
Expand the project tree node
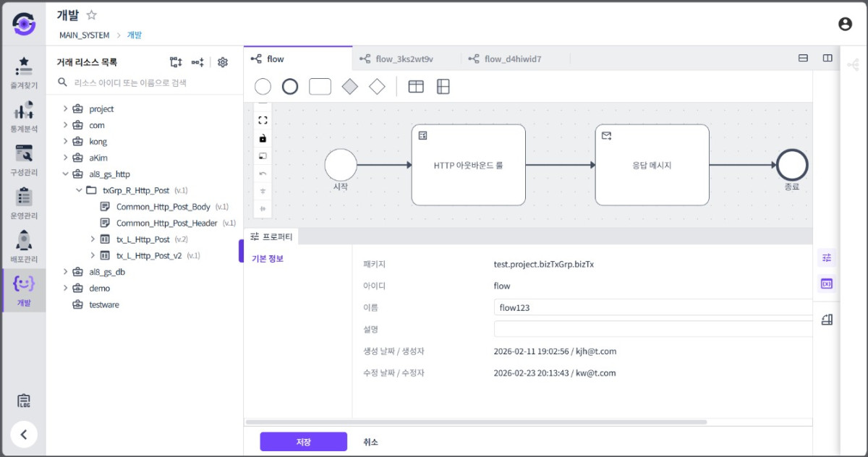click(65, 108)
